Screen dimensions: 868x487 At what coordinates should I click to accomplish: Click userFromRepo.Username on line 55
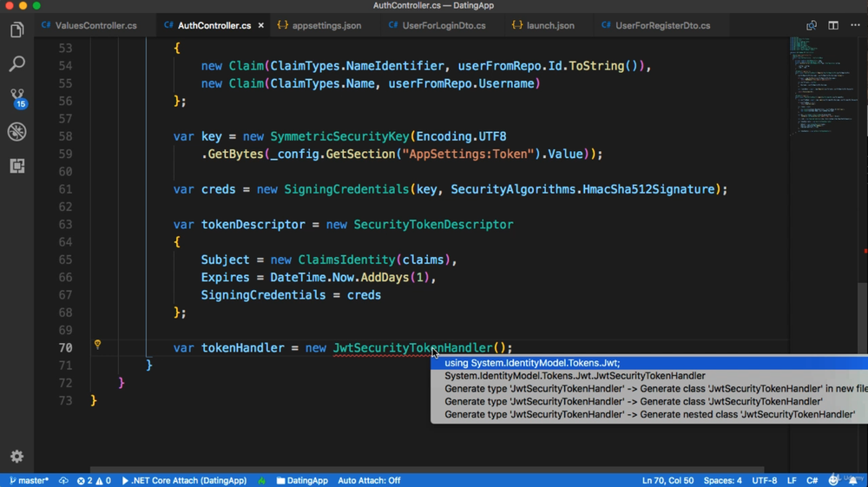461,83
